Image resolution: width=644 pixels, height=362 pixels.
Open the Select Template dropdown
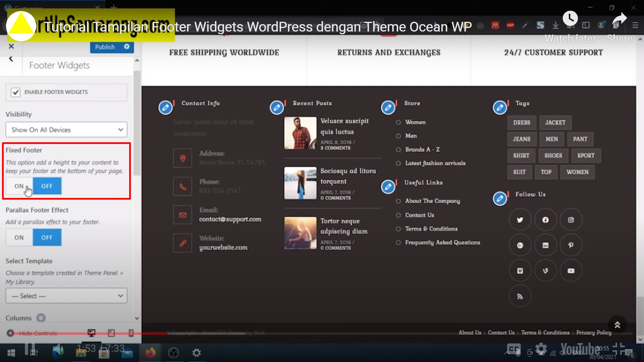66,296
